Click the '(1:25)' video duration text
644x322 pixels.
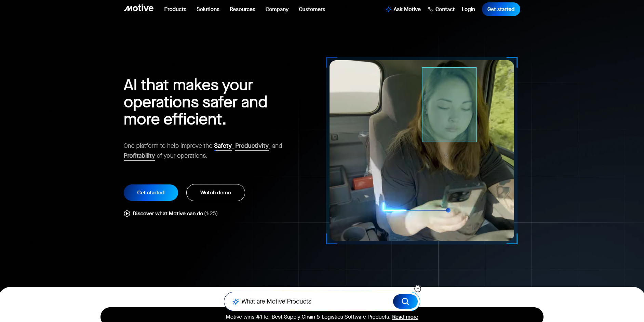(x=211, y=214)
